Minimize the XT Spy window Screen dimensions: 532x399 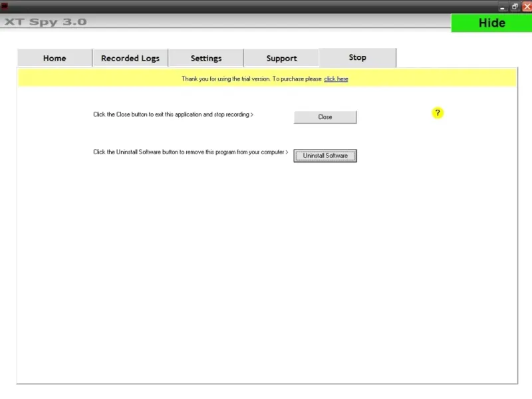coord(503,7)
